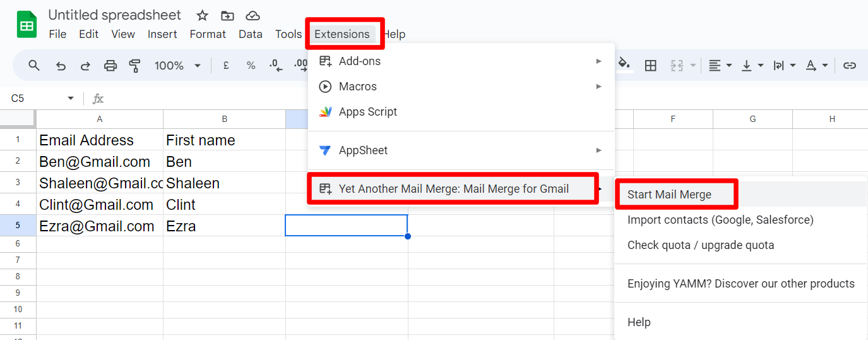Click the vertical align icon
Image resolution: width=868 pixels, height=340 pixels.
(746, 65)
